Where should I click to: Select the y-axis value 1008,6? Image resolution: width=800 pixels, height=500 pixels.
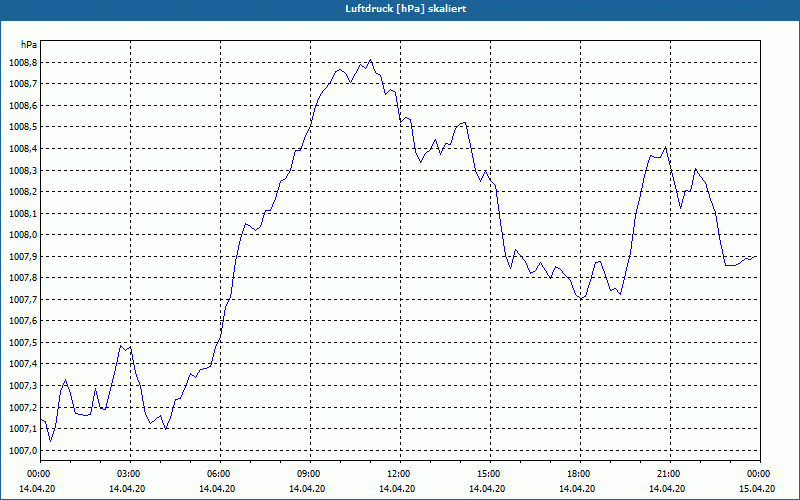pos(22,106)
